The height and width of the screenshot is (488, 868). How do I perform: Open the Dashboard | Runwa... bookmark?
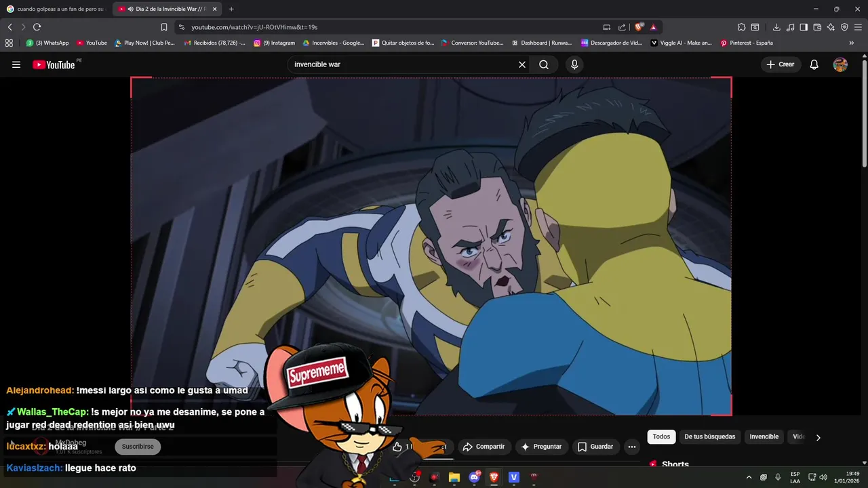pyautogui.click(x=542, y=43)
